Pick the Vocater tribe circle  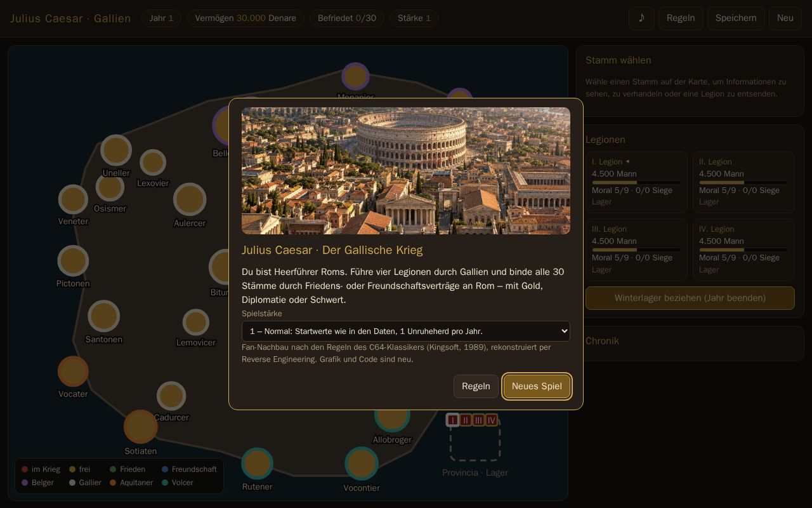tap(73, 371)
